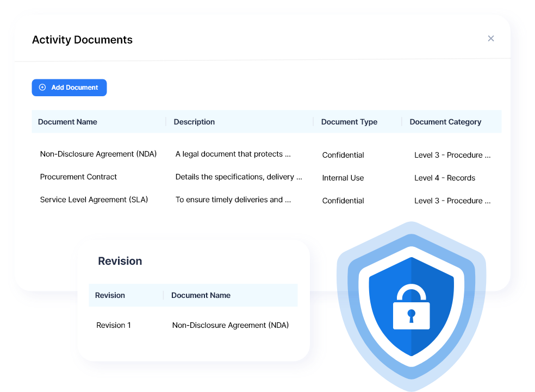Viewport: 535px width, 392px height.
Task: Click the Level 4 - Records category
Action: click(445, 178)
